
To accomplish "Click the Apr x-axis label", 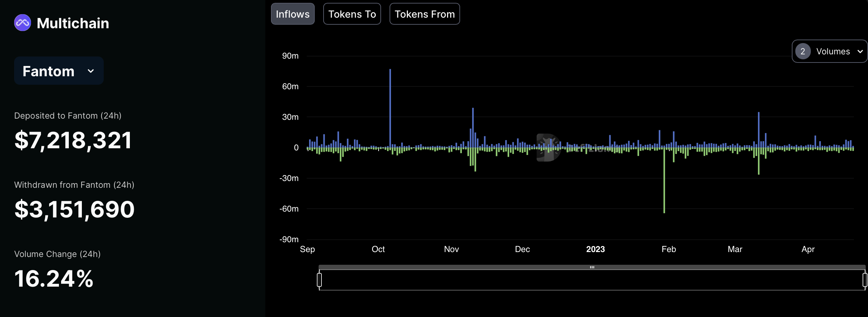I will click(x=808, y=249).
